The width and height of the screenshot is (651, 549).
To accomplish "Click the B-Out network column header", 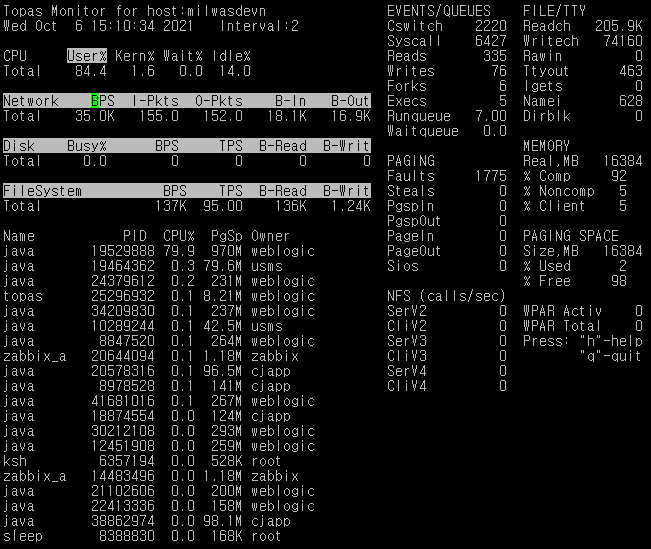I will tap(350, 101).
